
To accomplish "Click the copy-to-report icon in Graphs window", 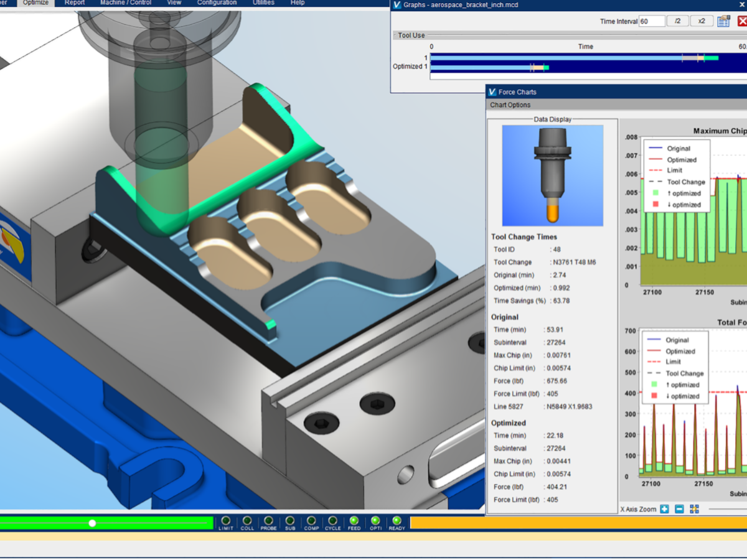I will [722, 21].
